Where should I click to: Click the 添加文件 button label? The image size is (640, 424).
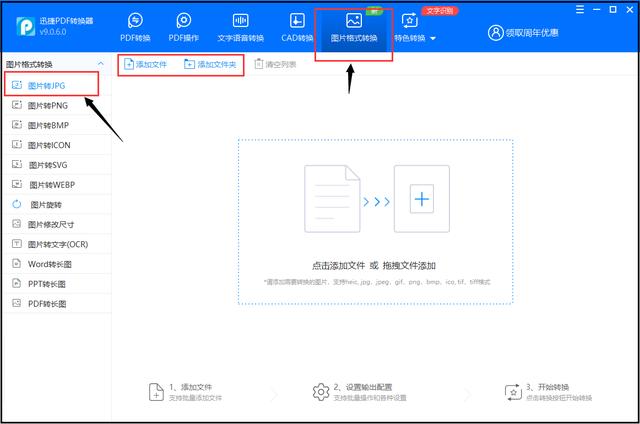pos(151,64)
